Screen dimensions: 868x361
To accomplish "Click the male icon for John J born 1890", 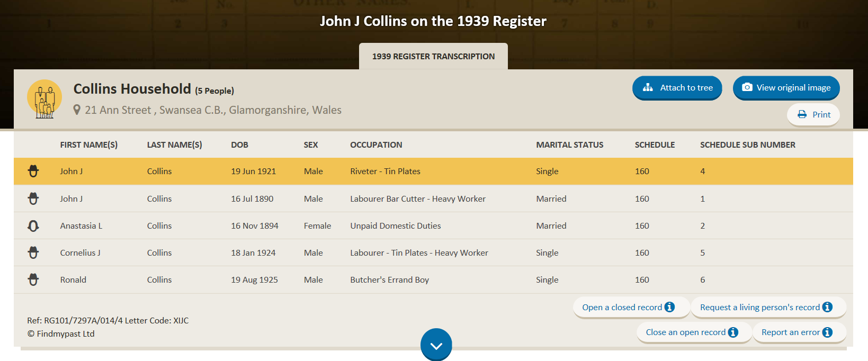I will pos(33,198).
